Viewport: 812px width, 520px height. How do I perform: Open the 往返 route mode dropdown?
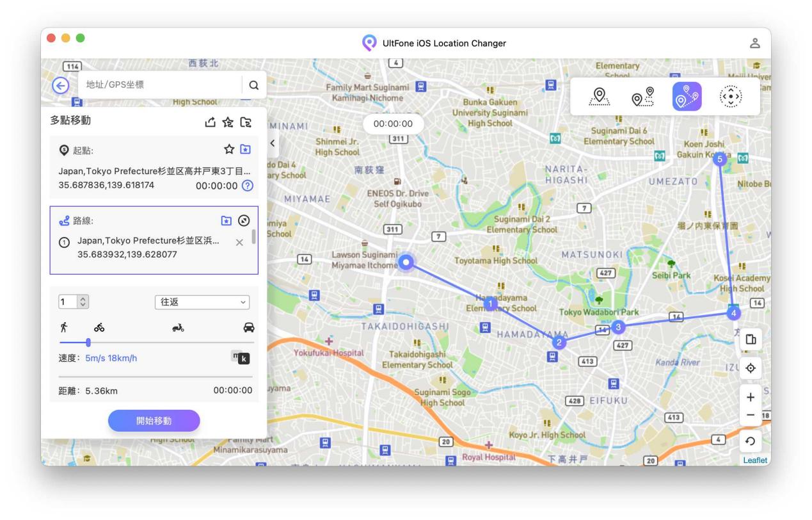pyautogui.click(x=202, y=302)
